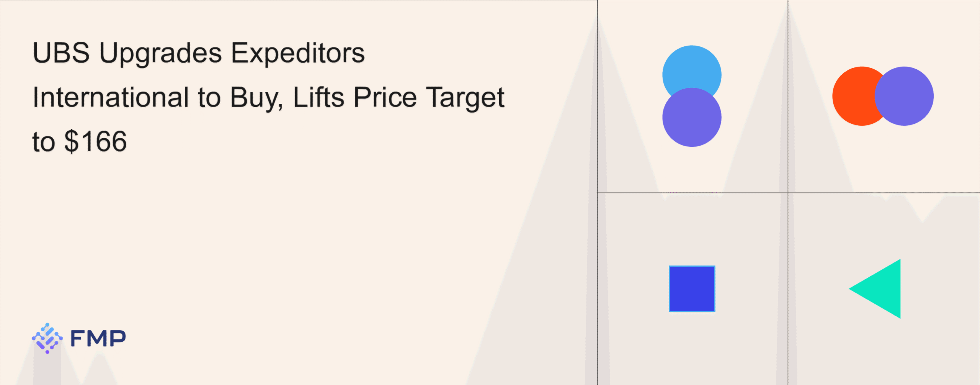Click the blue square shape
This screenshot has height=385, width=980.
(692, 288)
